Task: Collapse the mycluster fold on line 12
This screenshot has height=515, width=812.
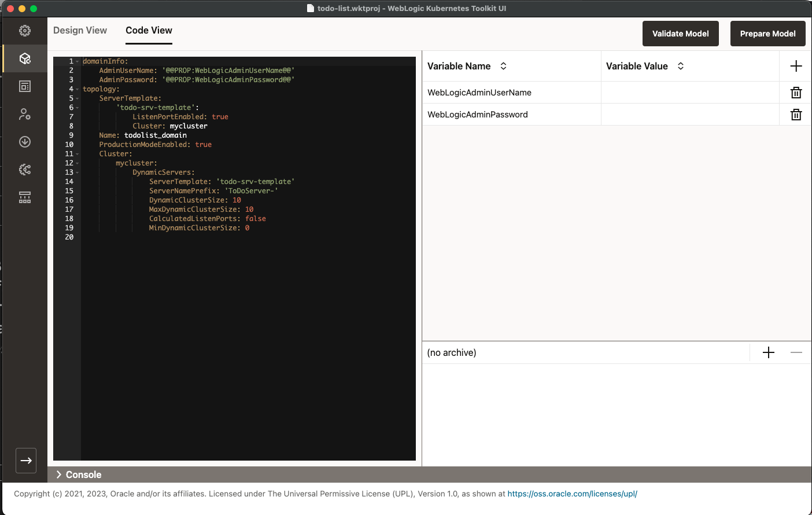Action: [77, 163]
